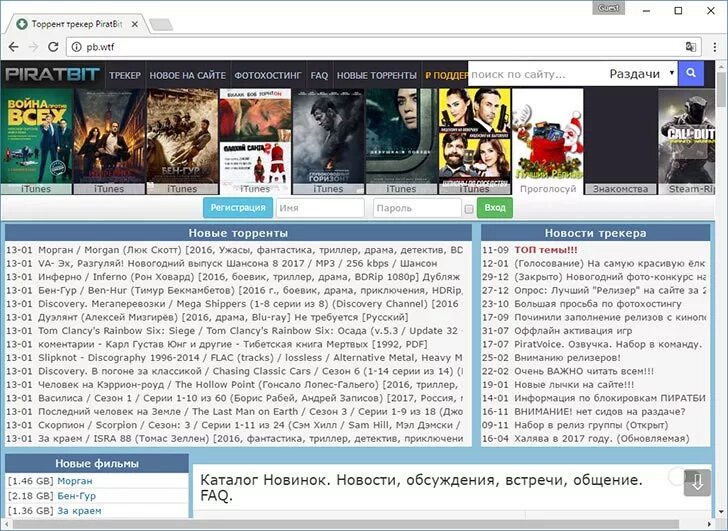Open the ПОДДЕР support menu item
Viewport: 728px width, 531px height.
(446, 75)
